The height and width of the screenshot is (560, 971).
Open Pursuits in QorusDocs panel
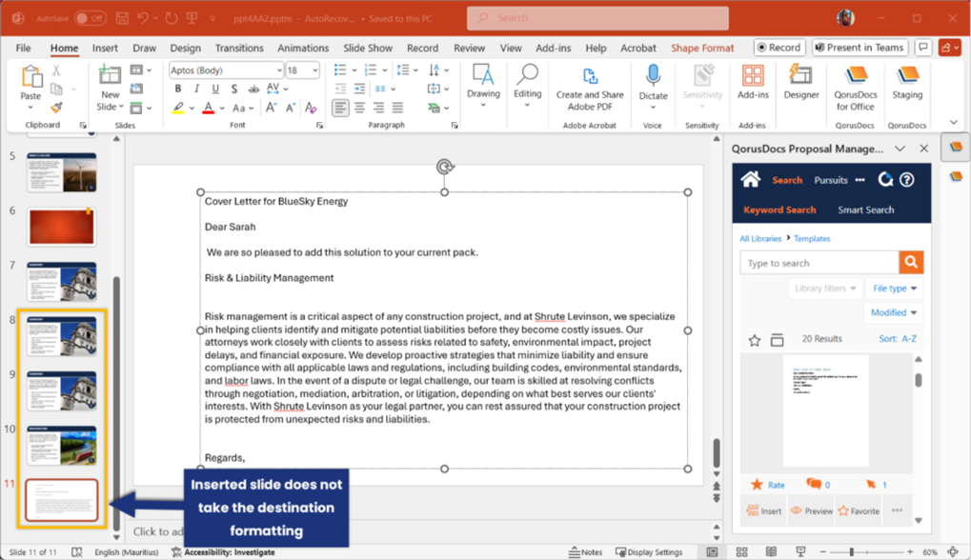pyautogui.click(x=830, y=180)
